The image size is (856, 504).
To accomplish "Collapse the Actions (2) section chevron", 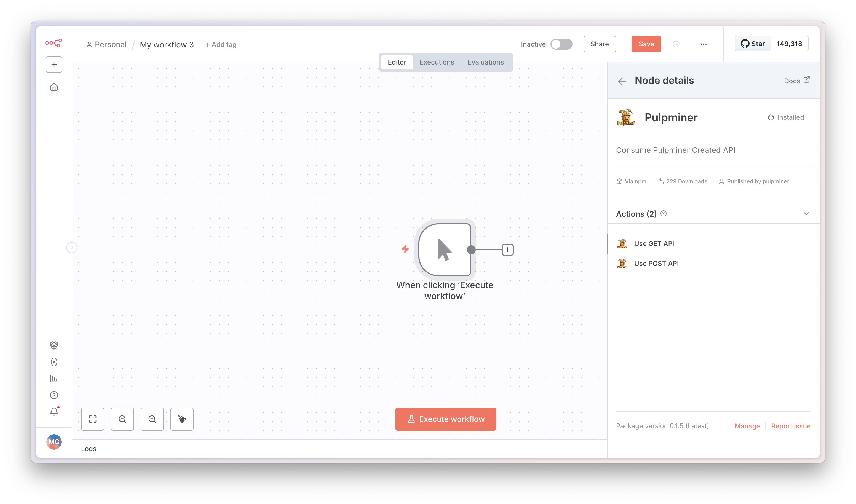I will point(806,214).
